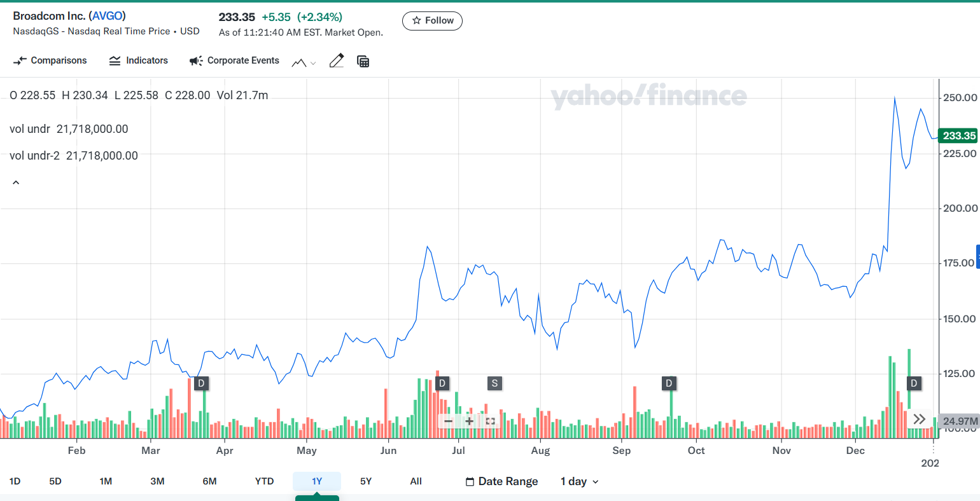Choose the 6M range tab
Screen dimensions: 980x501
[209, 481]
